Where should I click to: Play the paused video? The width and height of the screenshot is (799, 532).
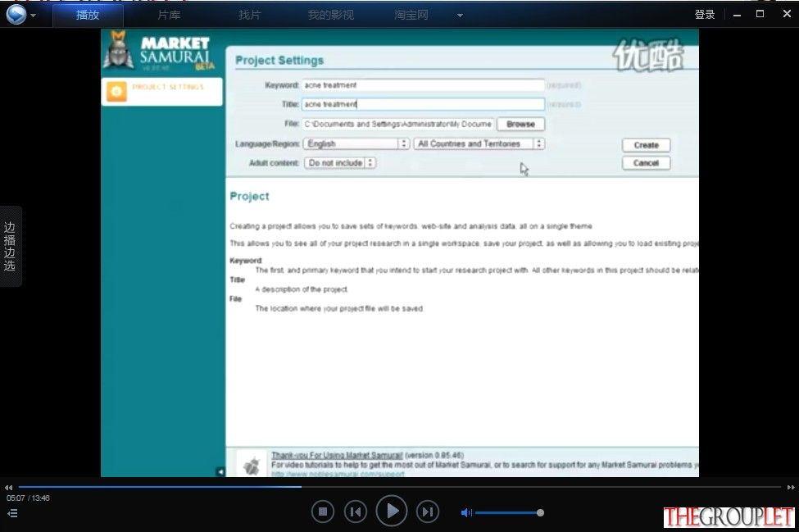pyautogui.click(x=392, y=511)
